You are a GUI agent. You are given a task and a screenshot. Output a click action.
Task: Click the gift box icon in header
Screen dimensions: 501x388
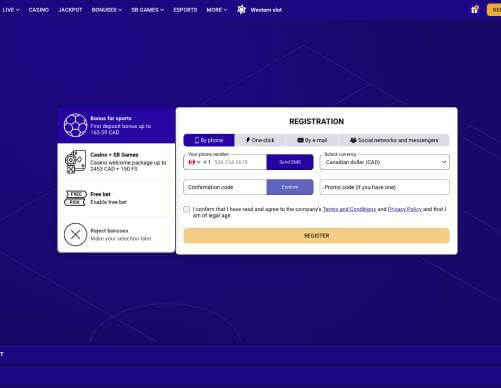[x=475, y=10]
